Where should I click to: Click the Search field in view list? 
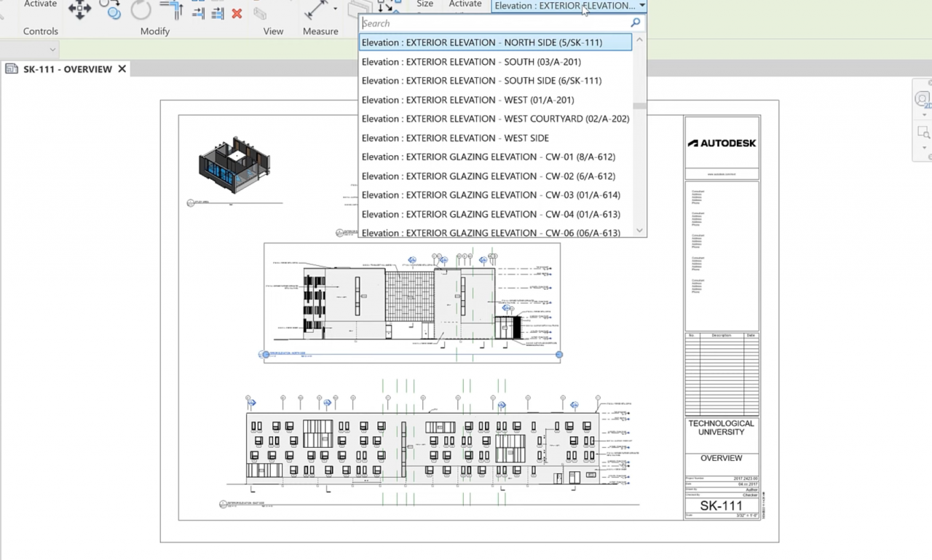pos(494,23)
